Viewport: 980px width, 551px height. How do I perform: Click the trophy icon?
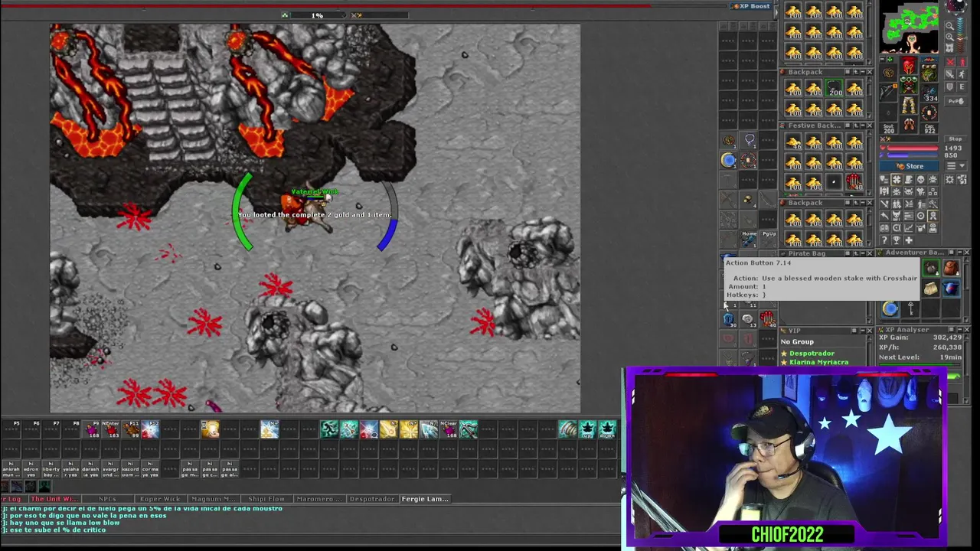click(x=897, y=240)
